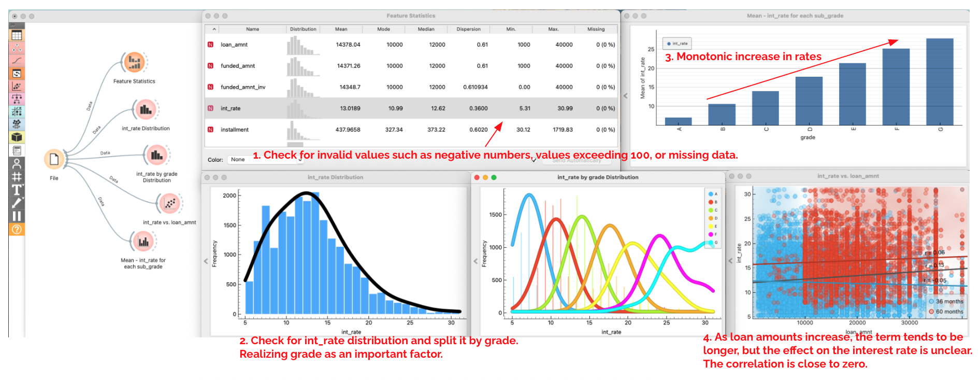Click the File widget node
The width and height of the screenshot is (980, 380).
coord(54,160)
